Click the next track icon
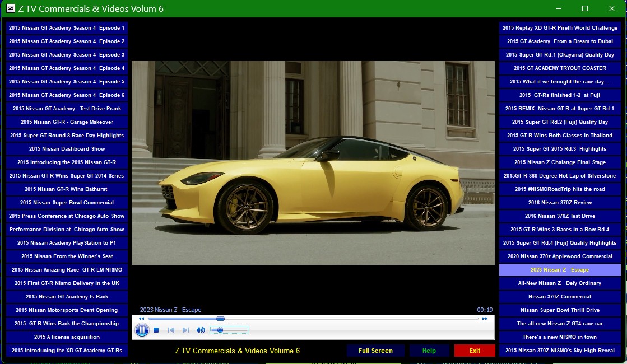The height and width of the screenshot is (364, 627). coord(185,330)
